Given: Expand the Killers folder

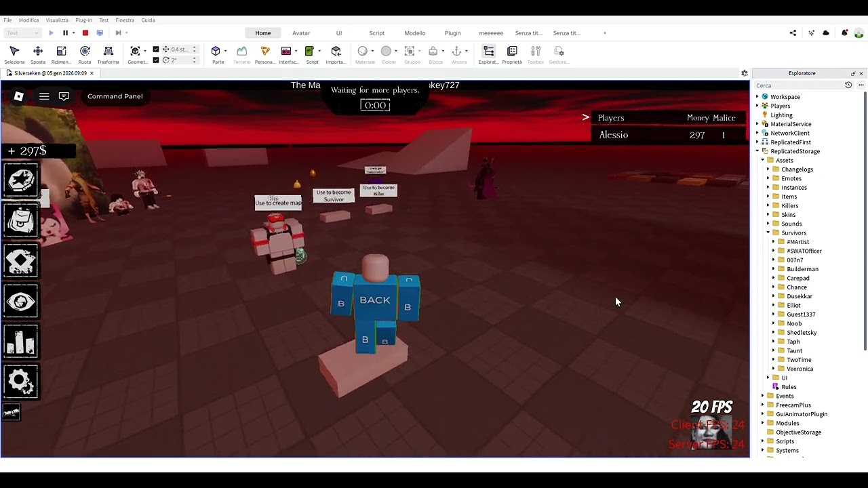Looking at the screenshot, I should click(x=768, y=205).
